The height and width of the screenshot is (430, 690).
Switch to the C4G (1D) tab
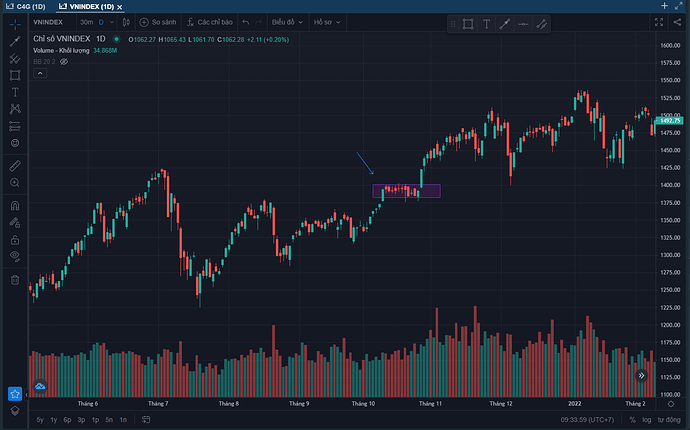tap(25, 6)
